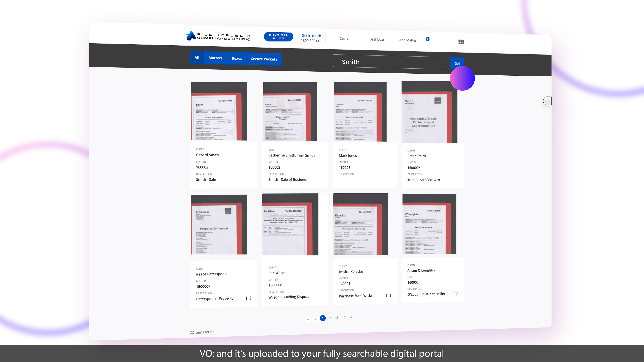The width and height of the screenshot is (644, 362).
Task: Open the notification counter badge
Action: coord(427,39)
